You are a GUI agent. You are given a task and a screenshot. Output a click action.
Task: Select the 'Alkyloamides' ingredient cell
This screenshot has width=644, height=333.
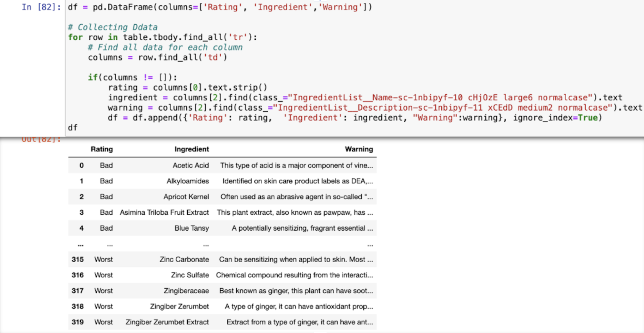[x=188, y=181]
